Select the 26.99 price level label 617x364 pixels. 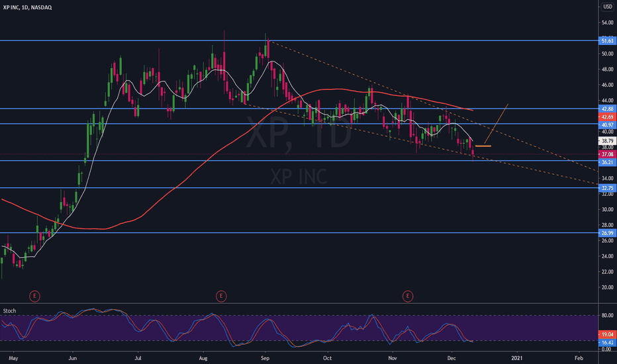click(607, 233)
